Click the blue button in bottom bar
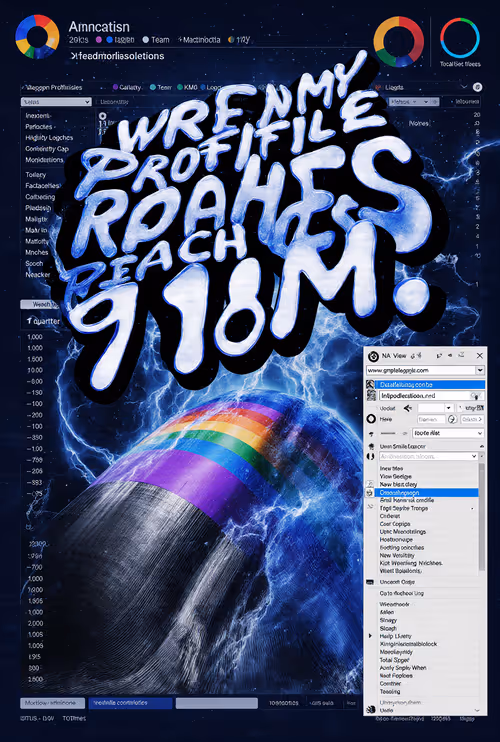Image resolution: width=500 pixels, height=742 pixels. tap(130, 703)
